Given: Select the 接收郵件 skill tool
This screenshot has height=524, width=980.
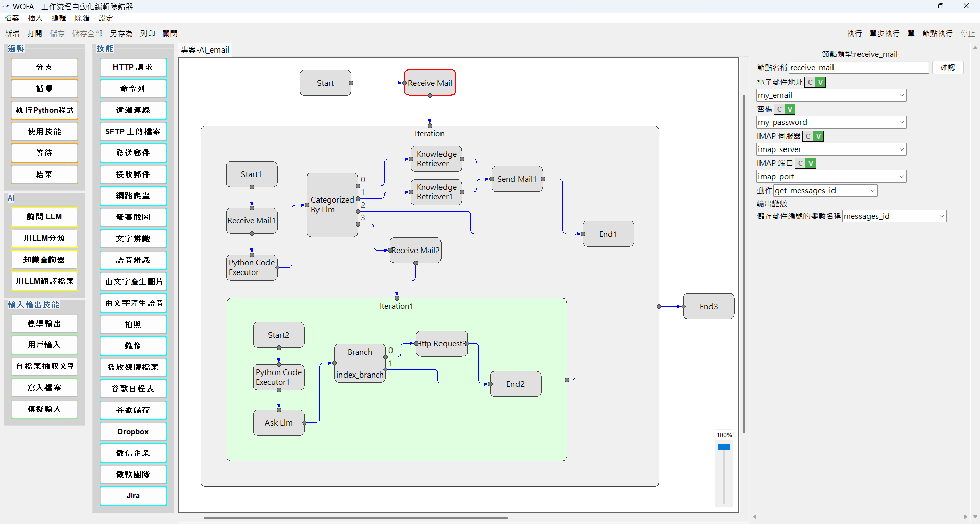Looking at the screenshot, I should [x=133, y=174].
